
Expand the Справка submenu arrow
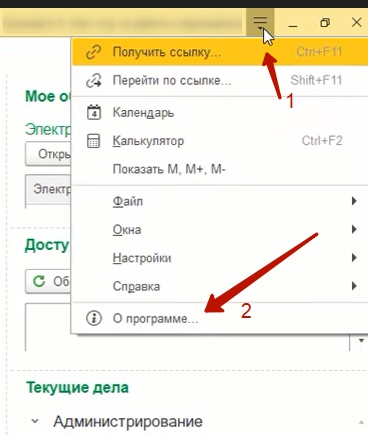point(354,286)
